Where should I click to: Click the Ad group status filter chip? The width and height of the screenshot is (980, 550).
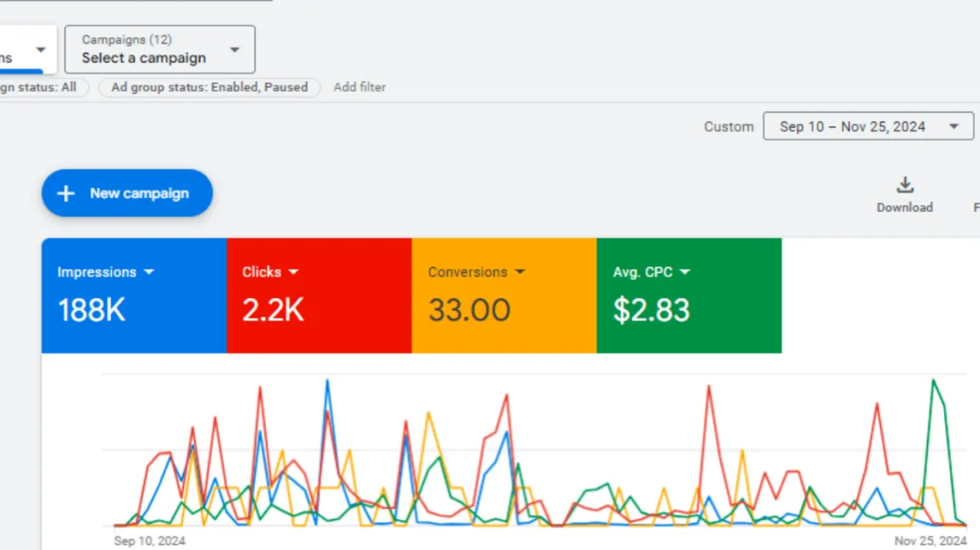click(209, 87)
